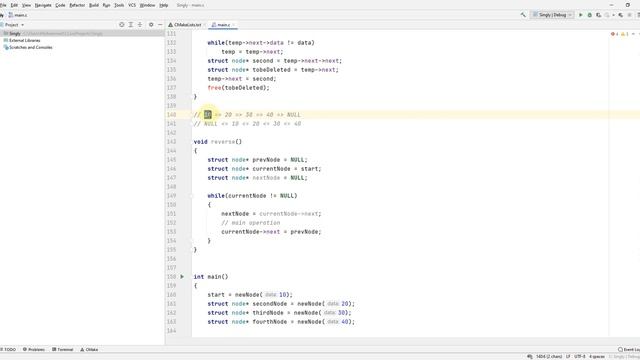Click UTF-8 encoding in status bar
This screenshot has height=360, width=640.
click(x=580, y=357)
